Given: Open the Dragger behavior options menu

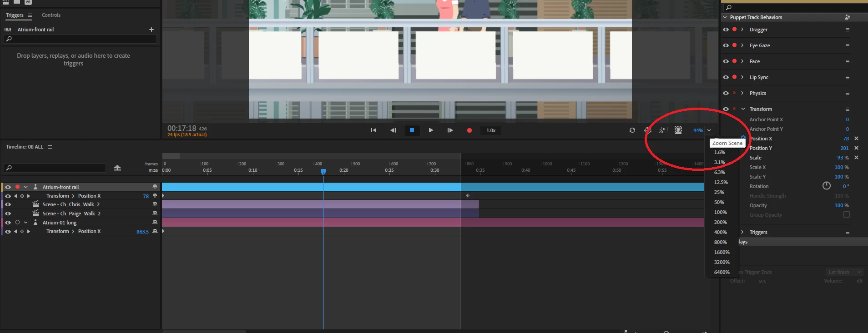Looking at the screenshot, I should [x=848, y=30].
